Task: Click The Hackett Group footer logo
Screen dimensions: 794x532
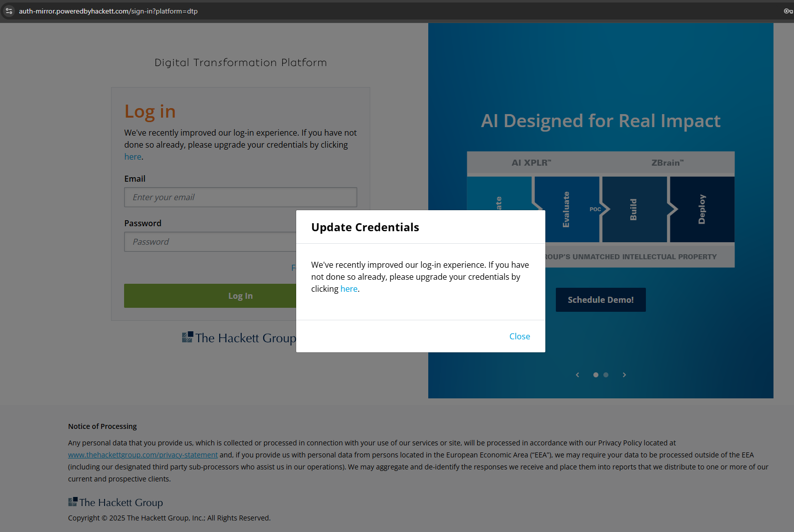Action: [116, 502]
